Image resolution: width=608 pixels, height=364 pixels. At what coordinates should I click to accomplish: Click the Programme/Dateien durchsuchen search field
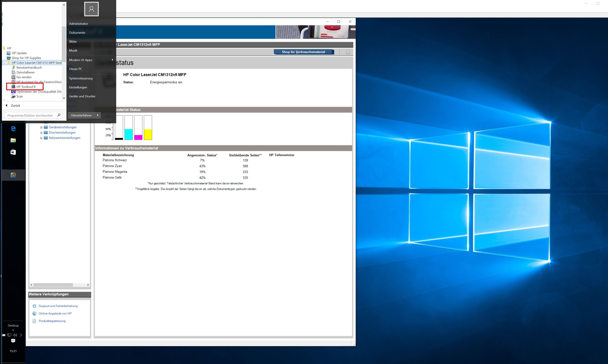coord(30,115)
